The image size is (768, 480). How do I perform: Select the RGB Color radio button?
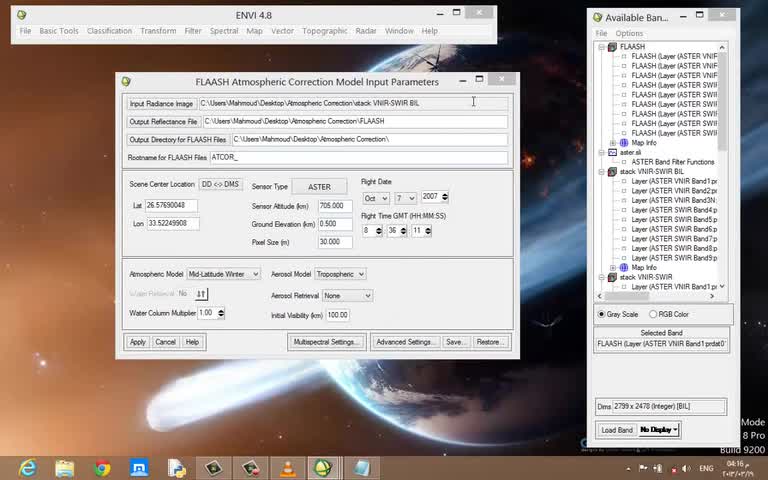[653, 314]
